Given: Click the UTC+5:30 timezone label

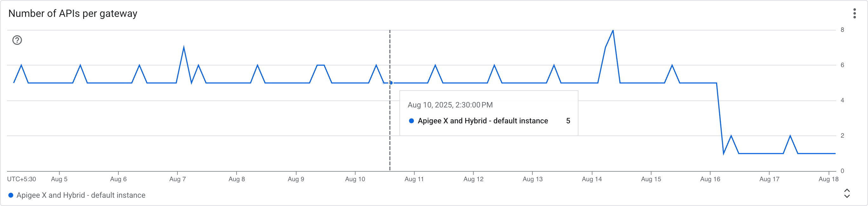Looking at the screenshot, I should [x=22, y=179].
